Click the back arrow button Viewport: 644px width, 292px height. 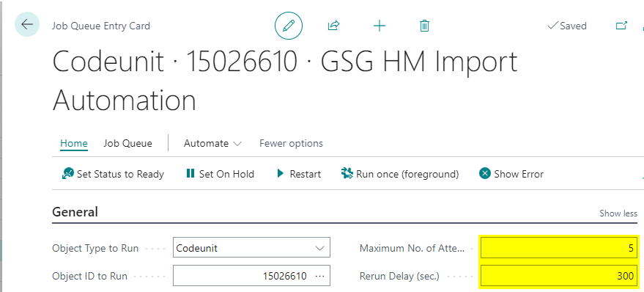(x=27, y=24)
